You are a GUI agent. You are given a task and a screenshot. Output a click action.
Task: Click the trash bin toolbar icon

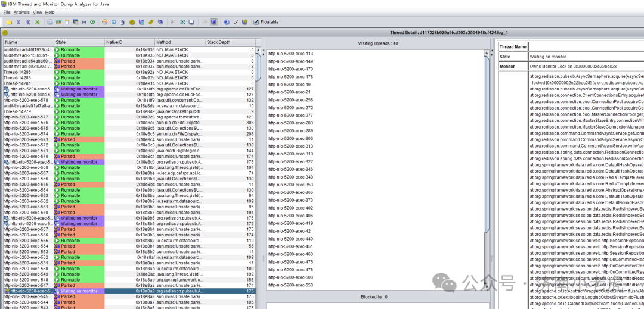(67, 22)
